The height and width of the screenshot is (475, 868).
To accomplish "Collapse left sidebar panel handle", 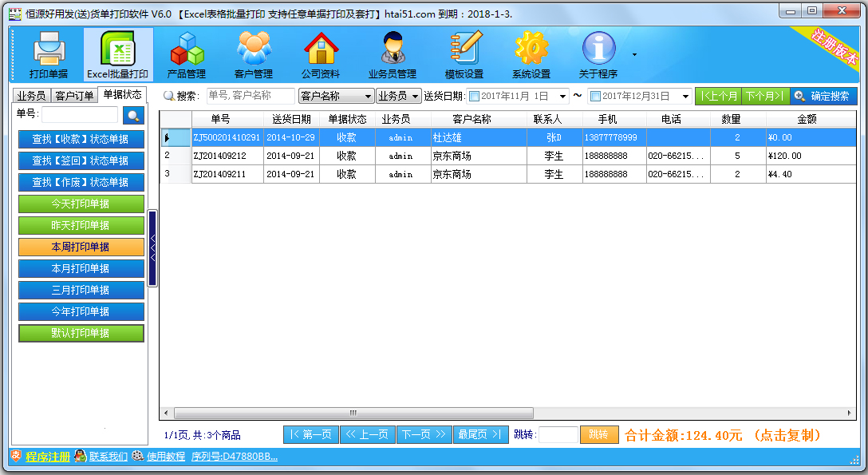I will point(153,248).
